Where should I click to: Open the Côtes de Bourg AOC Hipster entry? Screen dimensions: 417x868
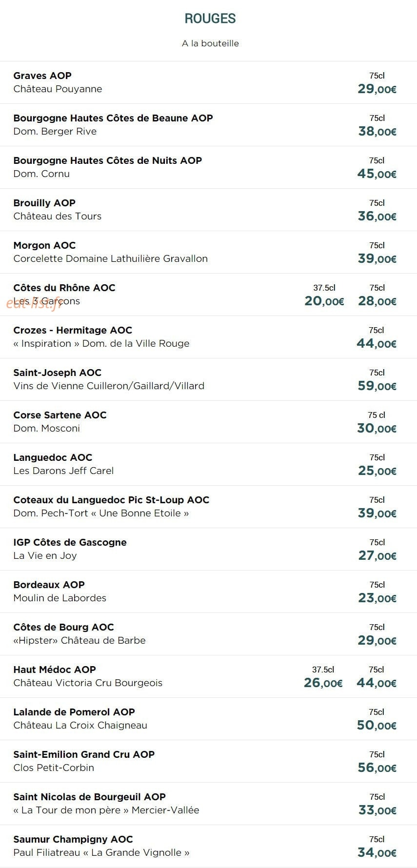[x=208, y=634]
